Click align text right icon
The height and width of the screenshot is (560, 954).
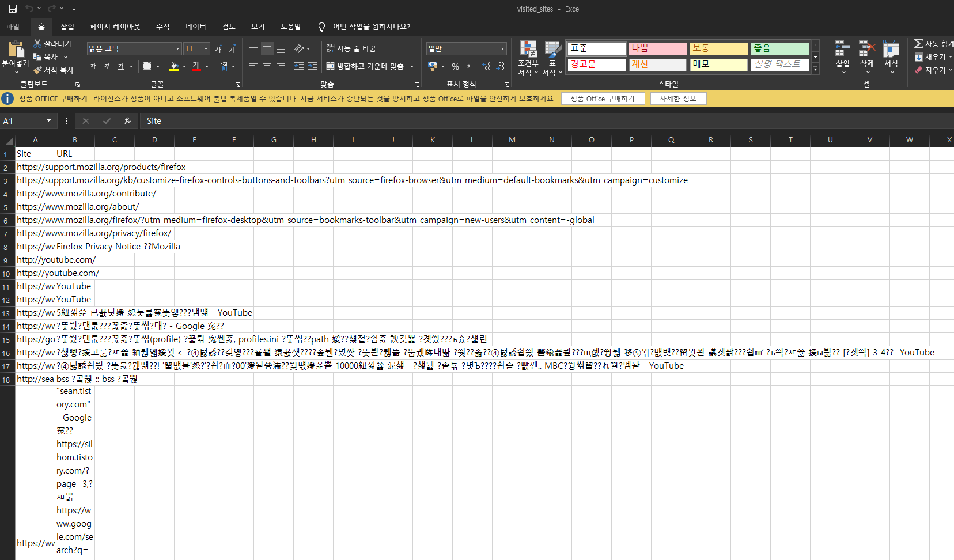281,66
